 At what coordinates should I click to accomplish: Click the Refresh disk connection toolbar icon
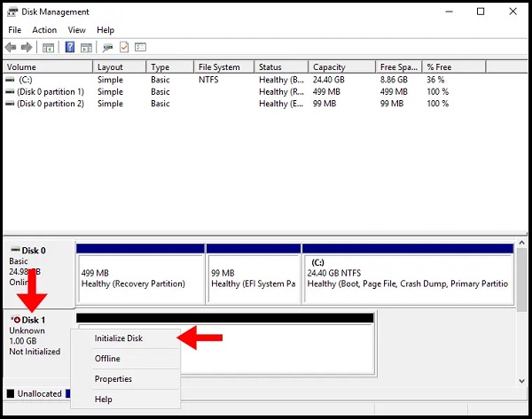(108, 48)
